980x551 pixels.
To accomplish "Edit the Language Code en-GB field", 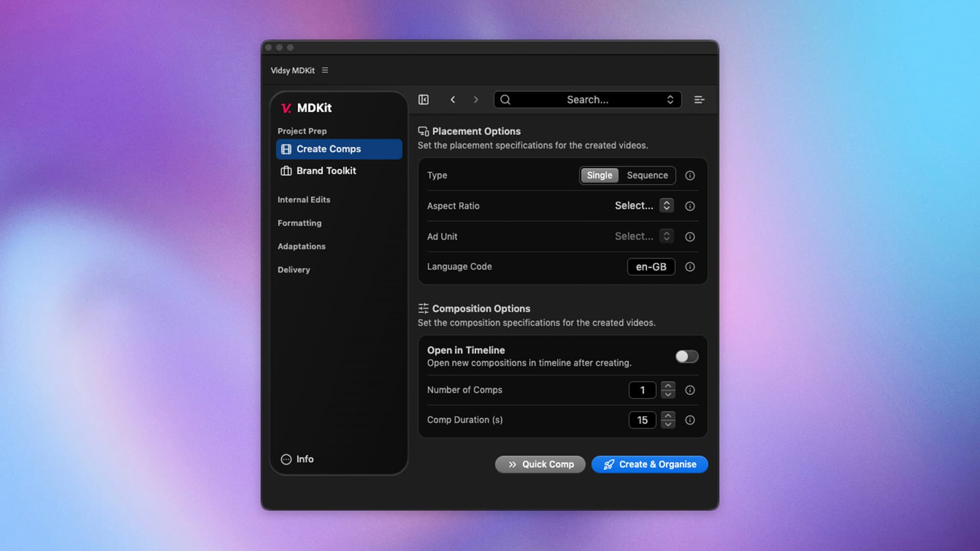I will tap(651, 266).
